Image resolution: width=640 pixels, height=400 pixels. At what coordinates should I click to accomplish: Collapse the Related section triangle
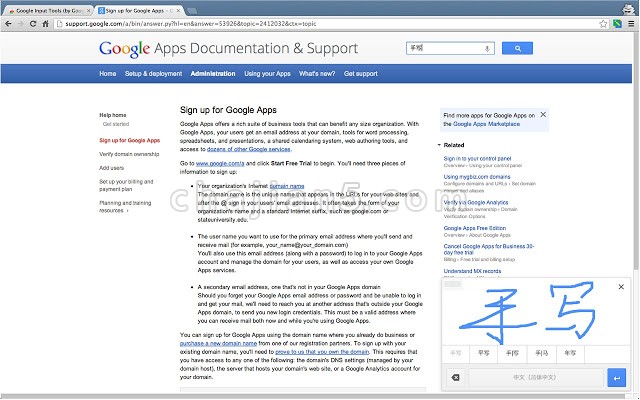pos(439,145)
